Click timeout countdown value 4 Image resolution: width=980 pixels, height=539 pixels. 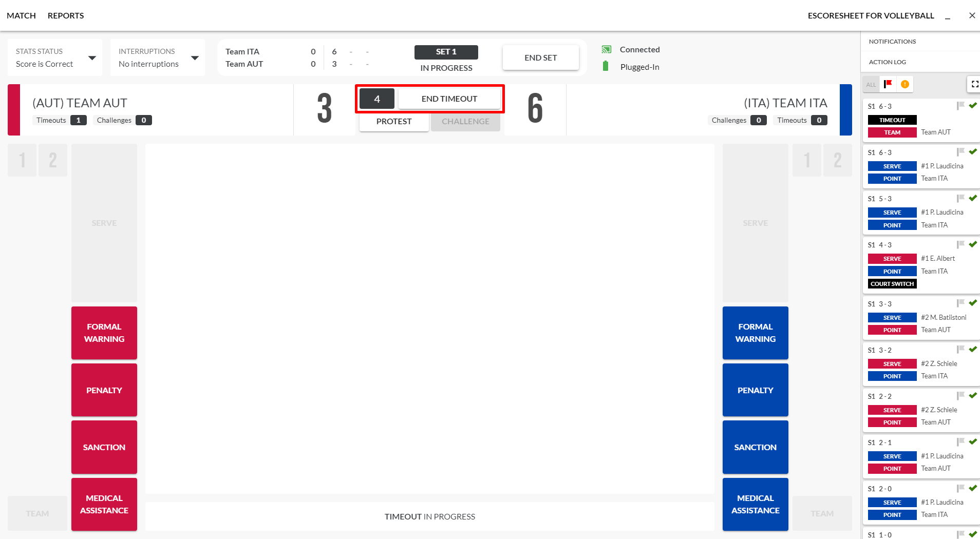click(377, 99)
